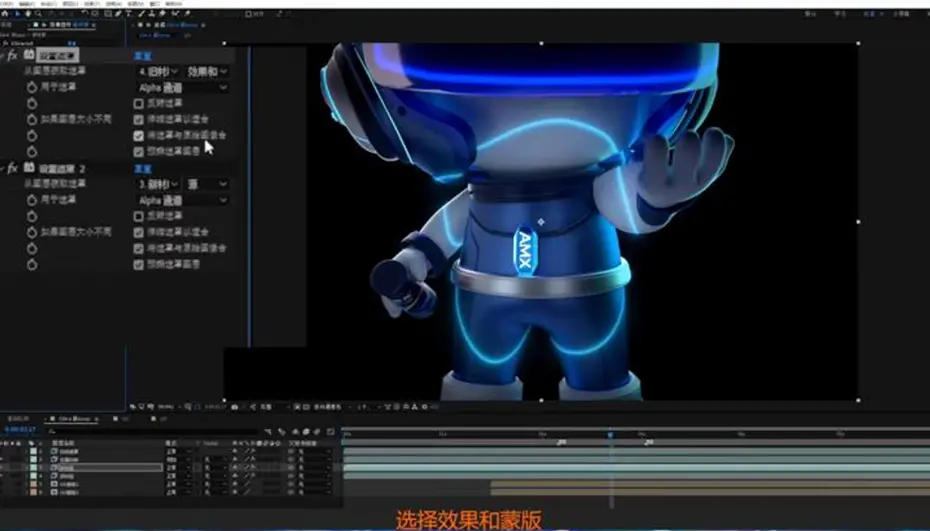Click label color swatch of layer 1
This screenshot has height=531, width=930.
point(33,451)
